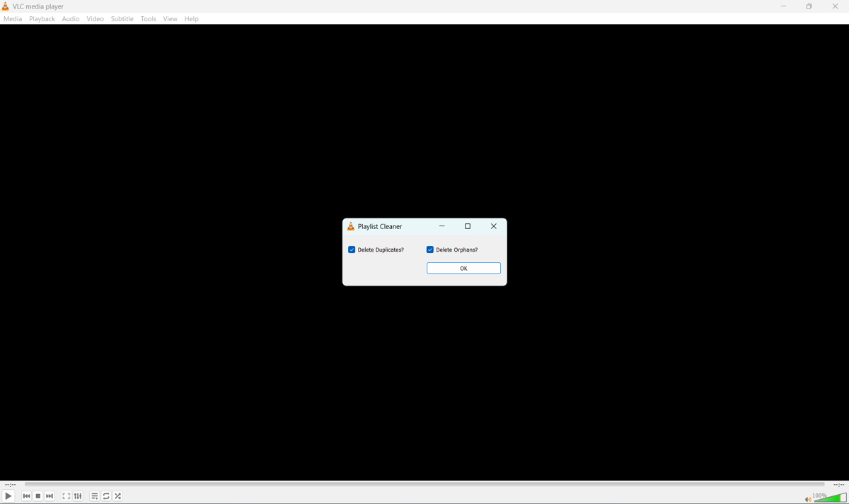Show the playlist panel icon
849x504 pixels.
(94, 496)
